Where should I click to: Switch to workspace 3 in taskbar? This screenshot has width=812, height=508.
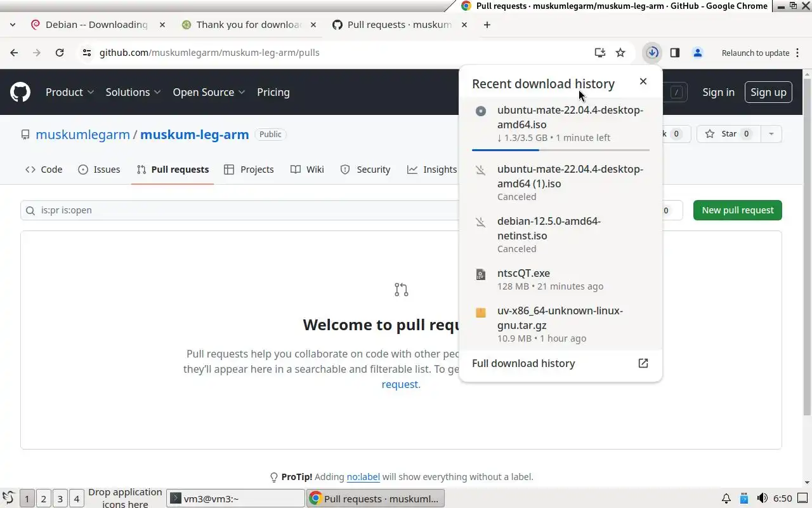(x=60, y=498)
